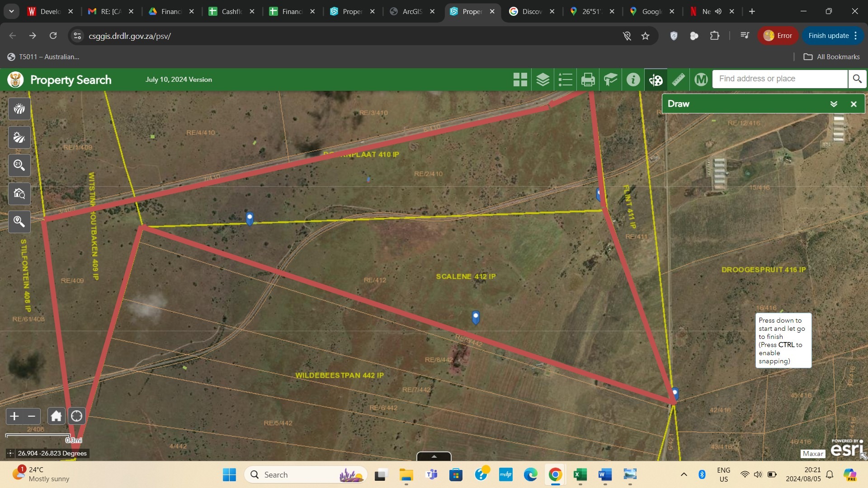This screenshot has width=868, height=488.
Task: Open the tab search dropdown arrow
Action: pos(11,11)
